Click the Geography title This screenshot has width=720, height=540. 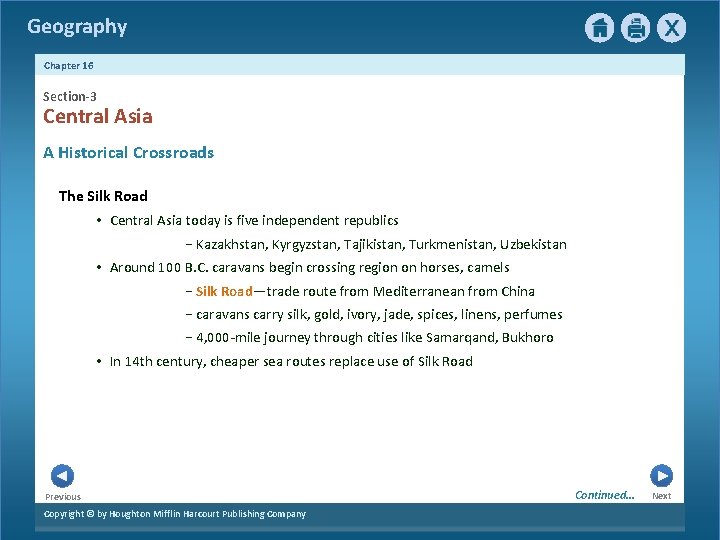click(77, 27)
